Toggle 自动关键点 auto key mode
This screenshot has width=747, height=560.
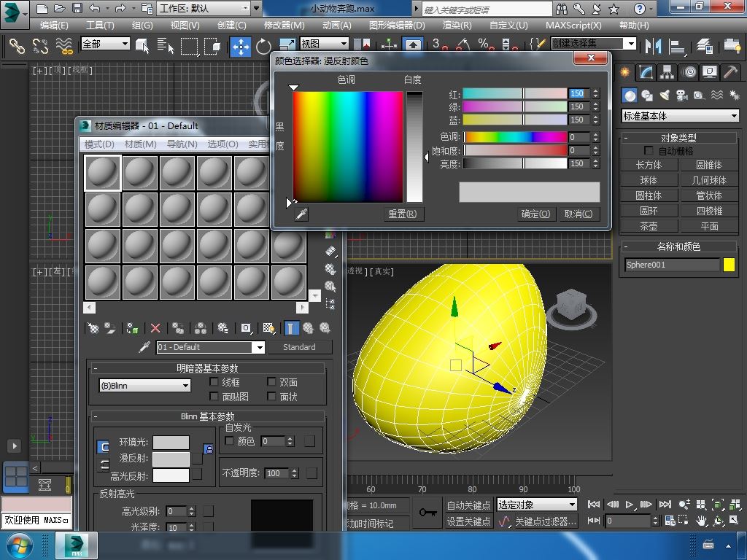pyautogui.click(x=469, y=505)
